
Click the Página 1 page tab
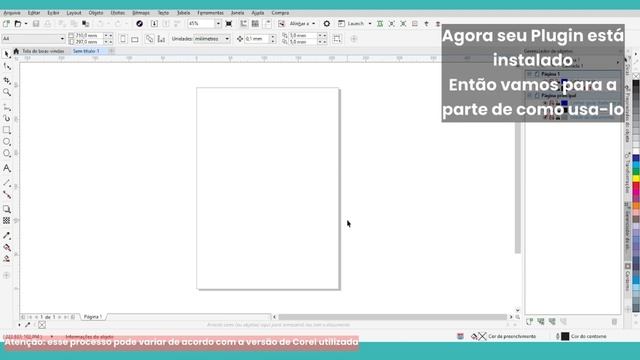pyautogui.click(x=93, y=317)
